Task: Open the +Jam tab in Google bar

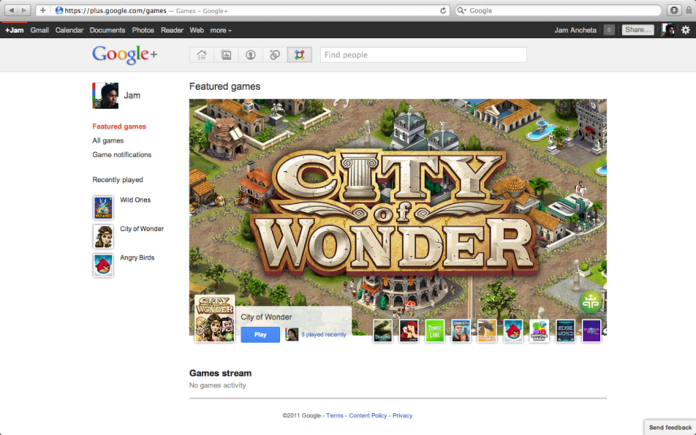Action: (x=14, y=30)
